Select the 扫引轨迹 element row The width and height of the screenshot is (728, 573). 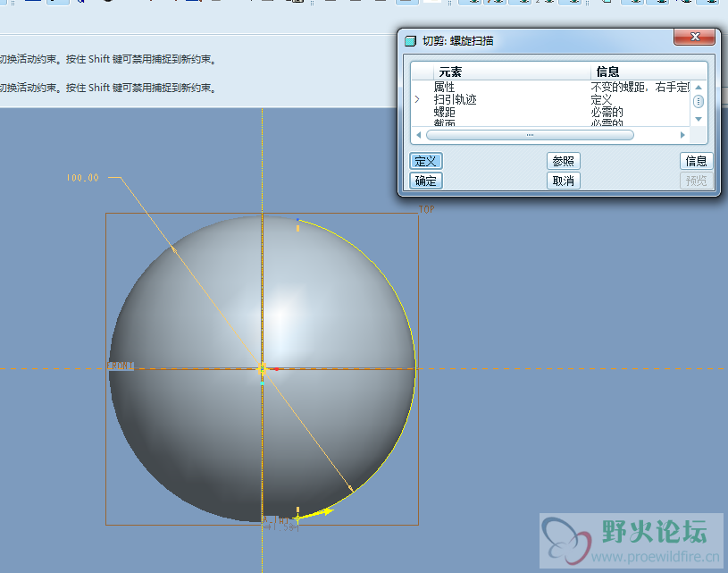550,99
